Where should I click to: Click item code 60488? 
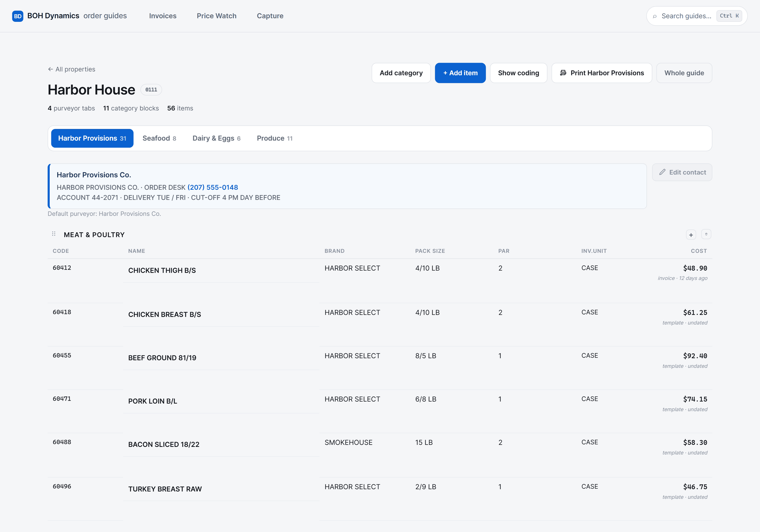tap(62, 442)
